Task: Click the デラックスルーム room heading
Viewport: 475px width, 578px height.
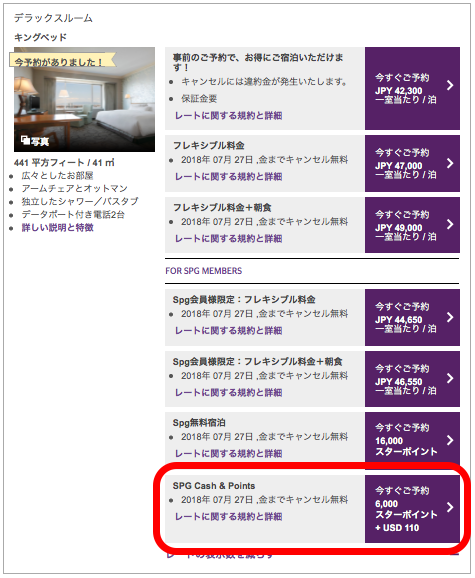Action: pyautogui.click(x=53, y=18)
